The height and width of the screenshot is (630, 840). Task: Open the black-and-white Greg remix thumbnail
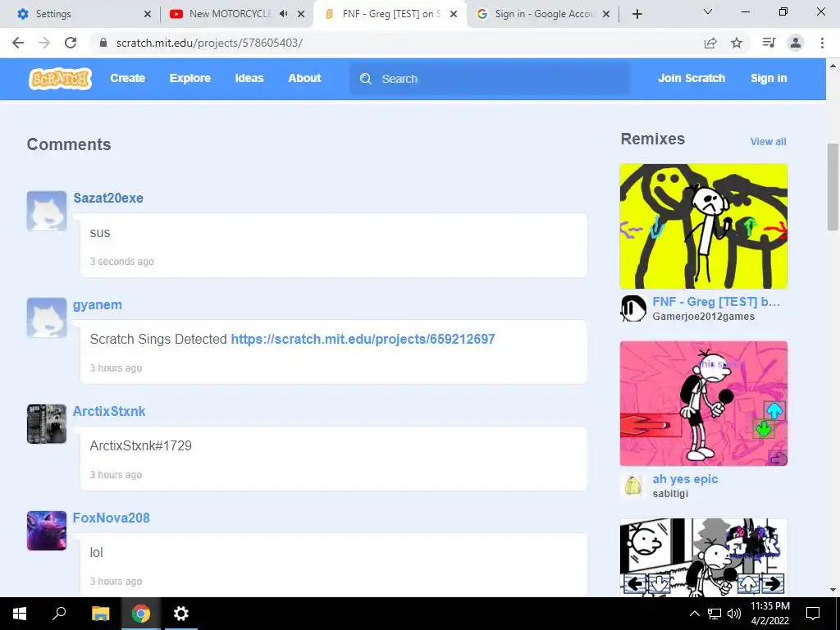(x=704, y=557)
